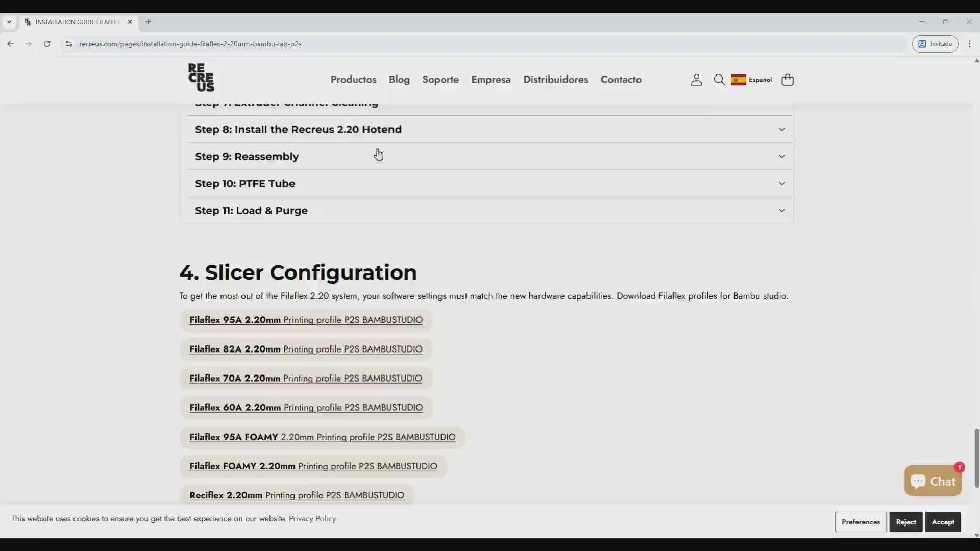Screen dimensions: 980x551
Task: Click the search magnifier icon
Action: (719, 80)
